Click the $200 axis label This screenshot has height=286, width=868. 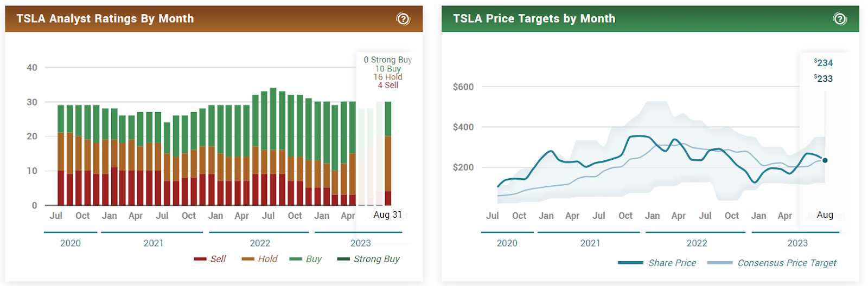tap(463, 167)
